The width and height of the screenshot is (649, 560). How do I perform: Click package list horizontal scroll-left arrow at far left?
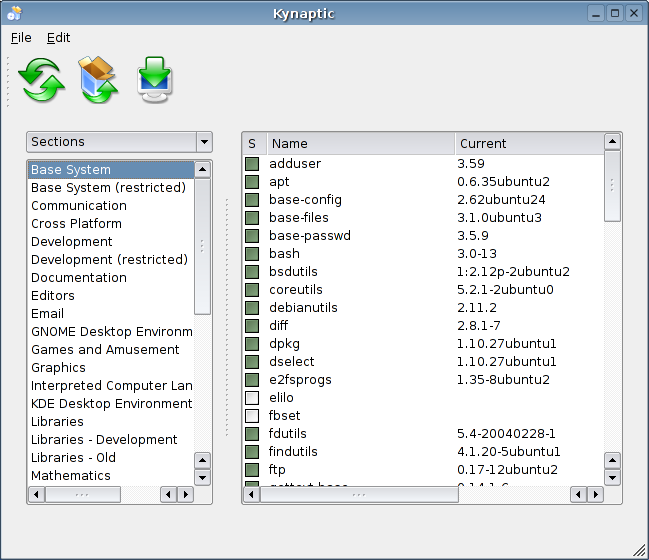pos(251,495)
